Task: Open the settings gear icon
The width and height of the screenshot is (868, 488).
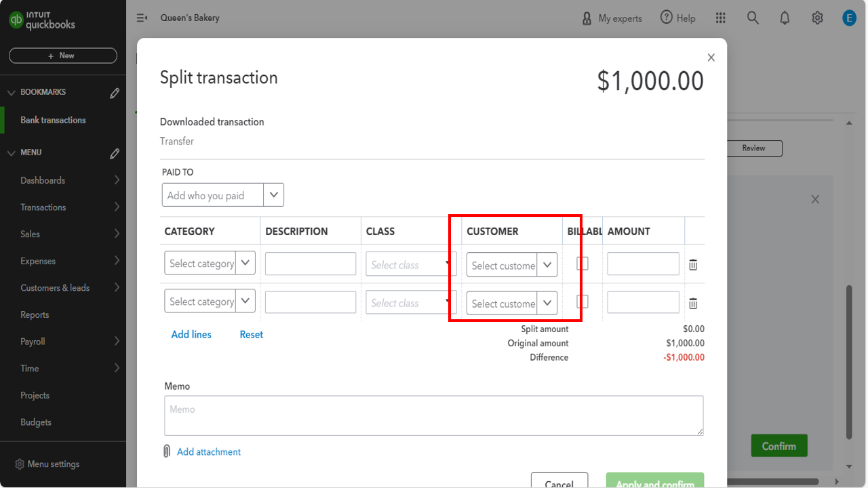Action: pyautogui.click(x=817, y=18)
